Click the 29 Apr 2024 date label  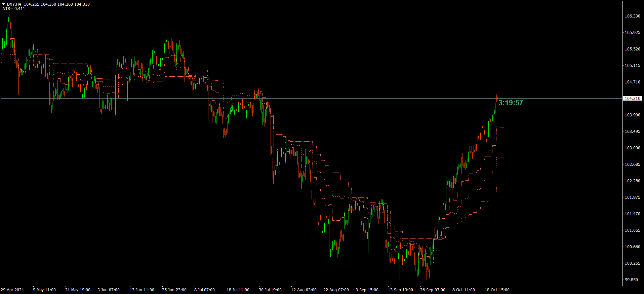pos(12,290)
